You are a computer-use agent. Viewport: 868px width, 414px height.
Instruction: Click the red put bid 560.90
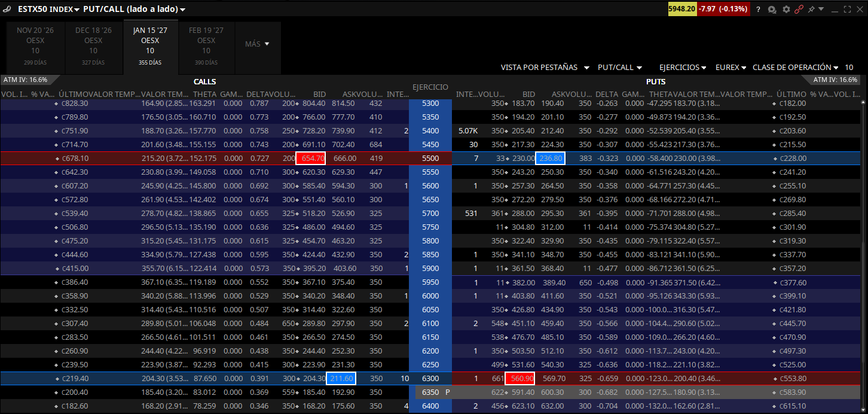point(521,378)
